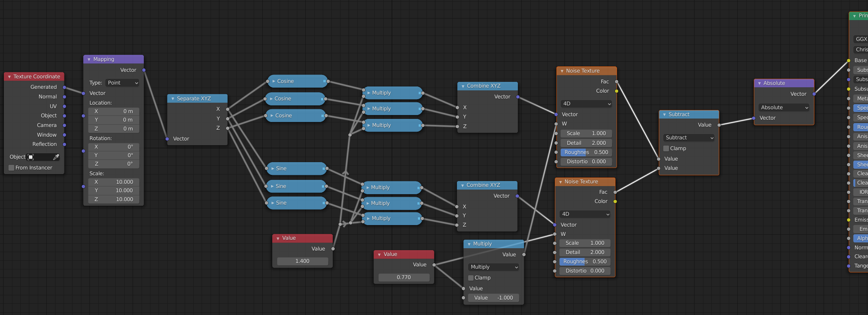
Task: Click Distortion field in upper Noise Texture
Action: (586, 161)
